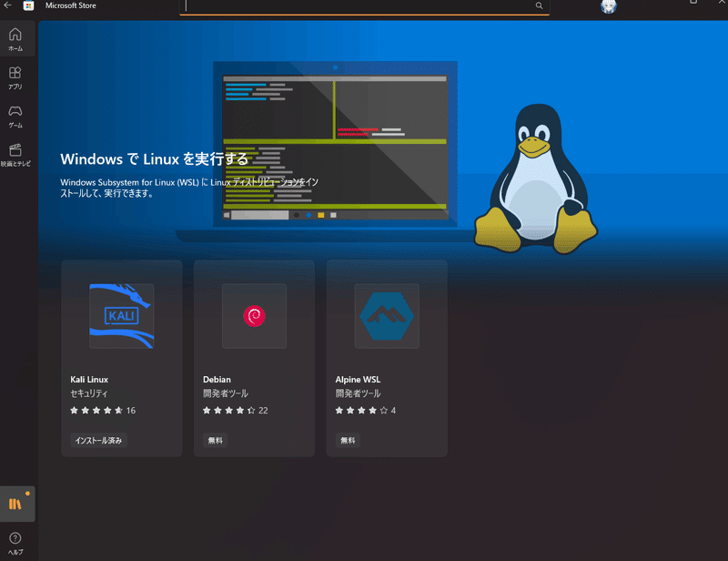This screenshot has width=728, height=561.
Task: Click the 開発者ツール category under Alpine WSL
Action: tap(358, 393)
